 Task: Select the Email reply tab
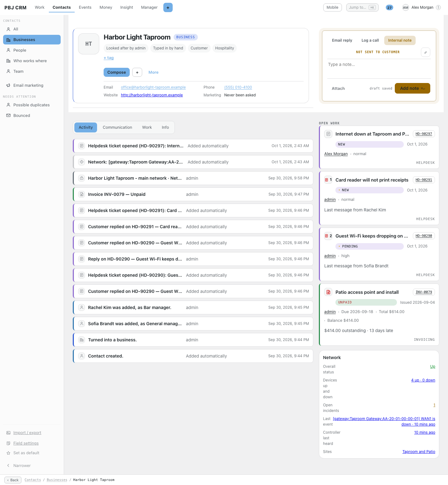342,40
